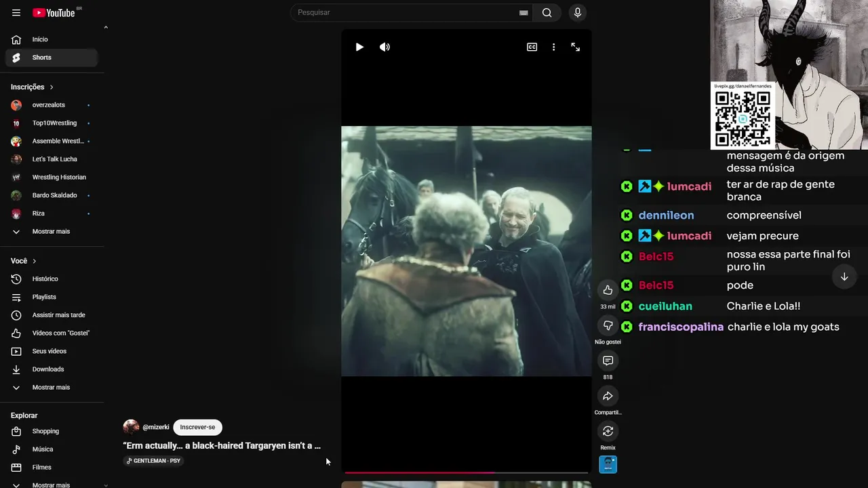The image size is (868, 488).
Task: Open the Wrestling Historian channel
Action: pos(52,178)
